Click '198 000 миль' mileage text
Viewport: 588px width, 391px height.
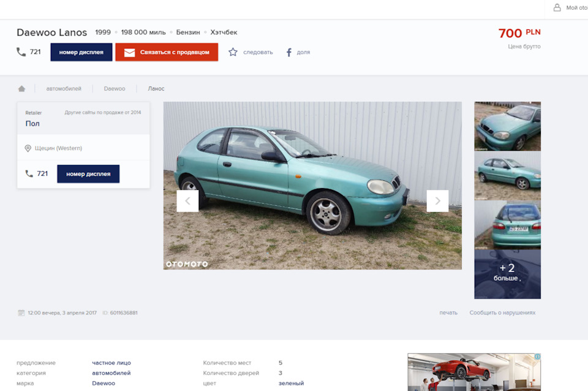pos(143,32)
